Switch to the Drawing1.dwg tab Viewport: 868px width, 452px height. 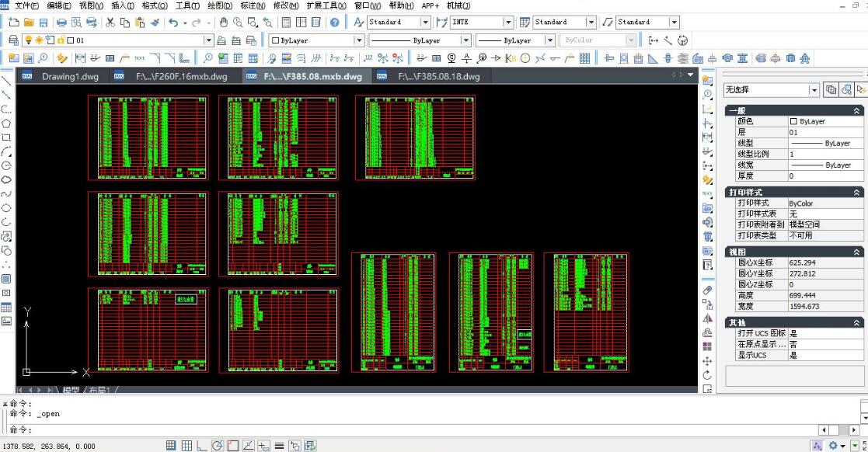(x=67, y=76)
